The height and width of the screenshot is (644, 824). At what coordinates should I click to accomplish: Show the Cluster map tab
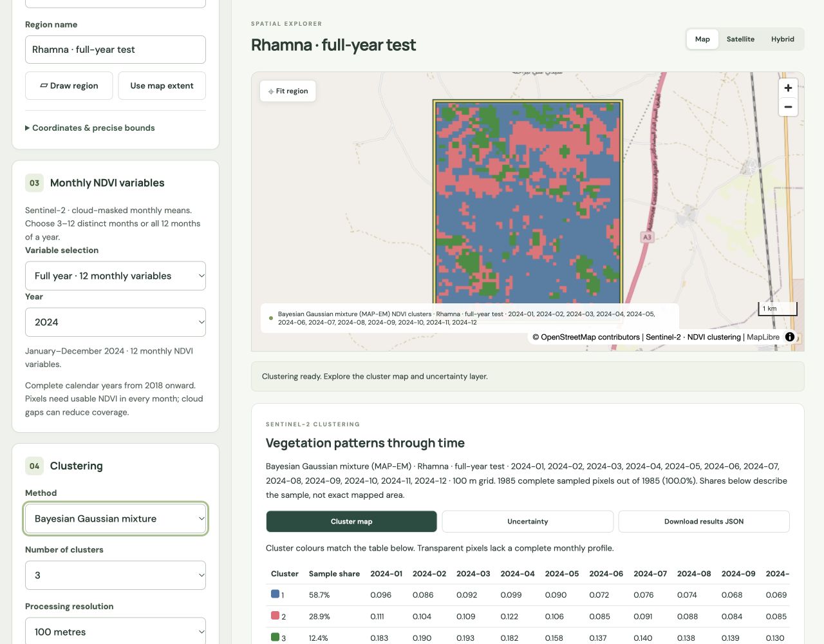(351, 522)
